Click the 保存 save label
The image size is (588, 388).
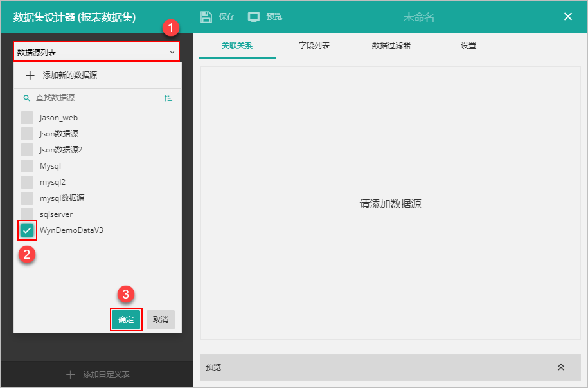tap(227, 17)
